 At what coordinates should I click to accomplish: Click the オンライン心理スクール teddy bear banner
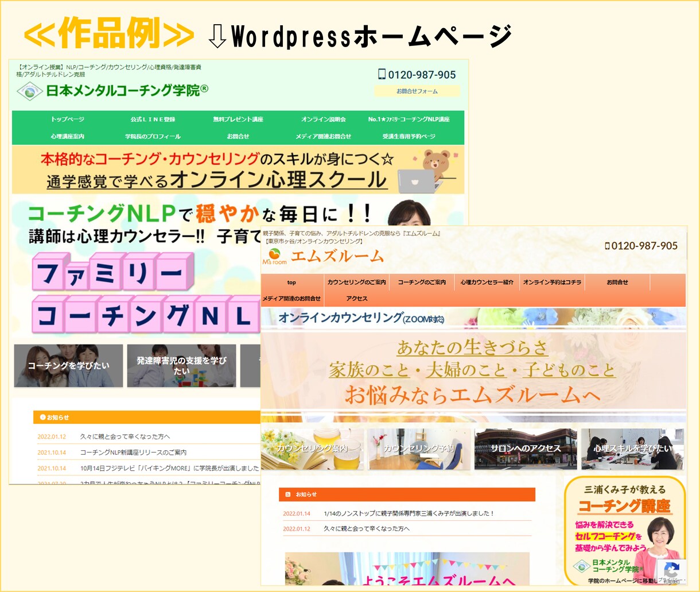coord(238,169)
